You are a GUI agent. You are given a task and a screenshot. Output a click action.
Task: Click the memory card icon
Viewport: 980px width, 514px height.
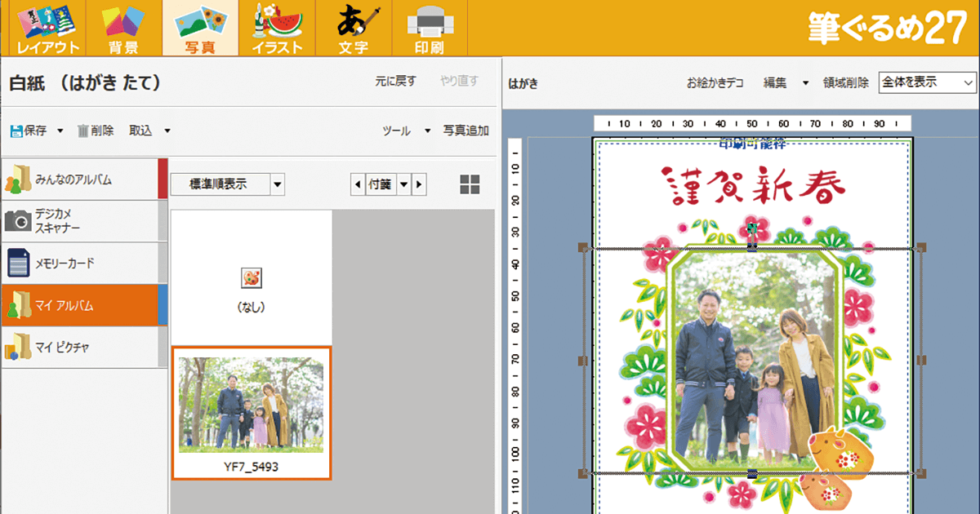coord(17,263)
